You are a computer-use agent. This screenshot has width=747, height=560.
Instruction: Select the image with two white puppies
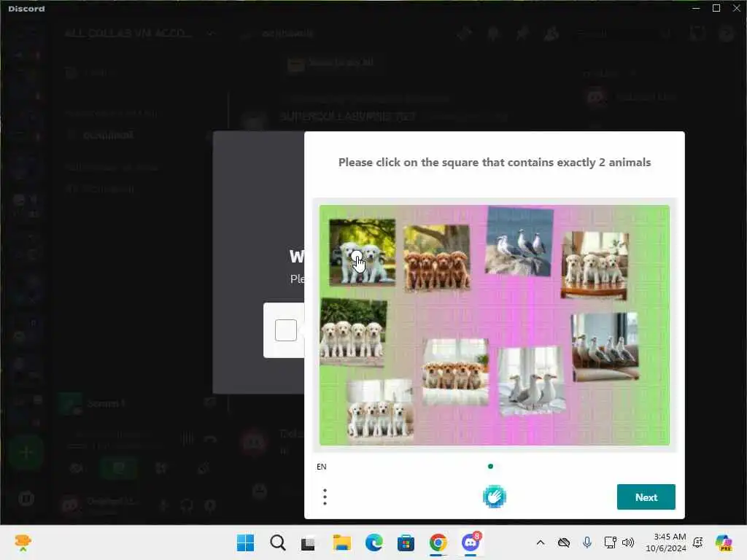(x=362, y=252)
